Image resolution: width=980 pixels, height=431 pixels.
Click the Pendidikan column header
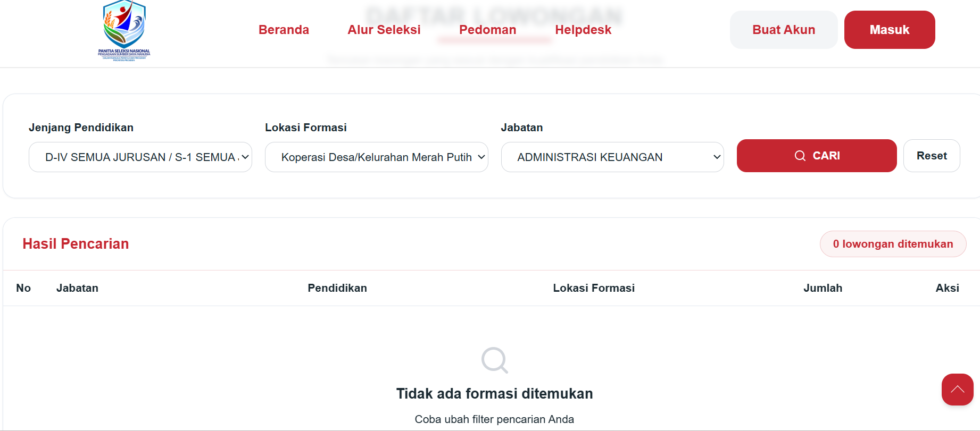(x=337, y=288)
